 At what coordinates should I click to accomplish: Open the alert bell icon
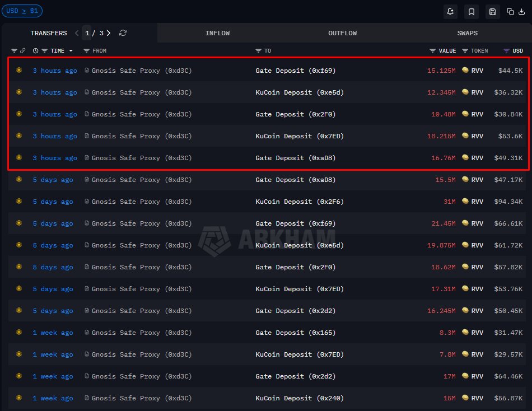[450, 12]
